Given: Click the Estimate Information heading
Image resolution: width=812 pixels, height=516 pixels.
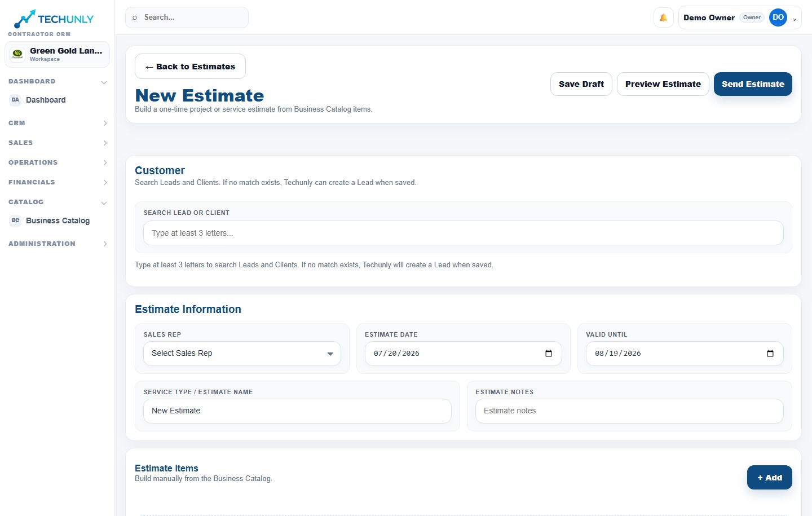Looking at the screenshot, I should 188,309.
